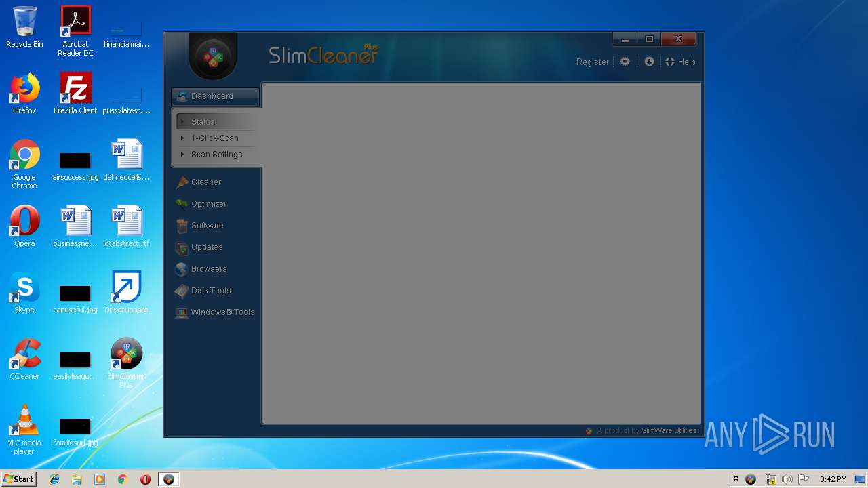Open Windows Explorer from the taskbar

[77, 479]
